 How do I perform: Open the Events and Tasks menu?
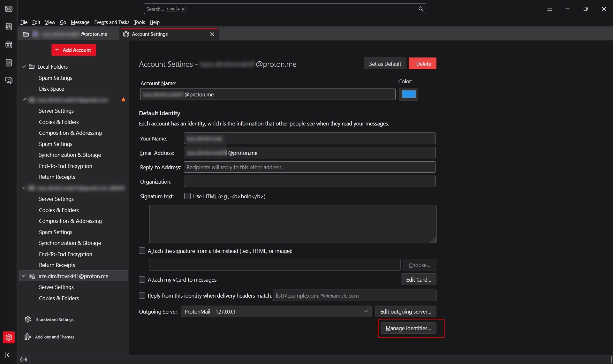click(x=112, y=22)
